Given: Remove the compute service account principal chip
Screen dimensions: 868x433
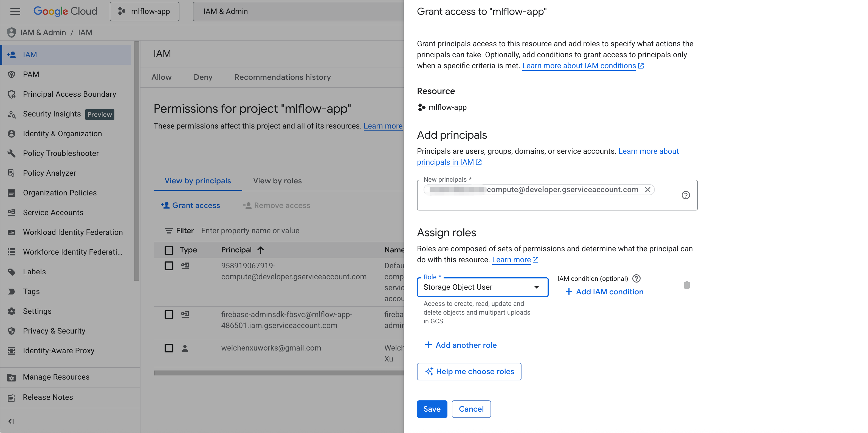Looking at the screenshot, I should click(x=647, y=190).
